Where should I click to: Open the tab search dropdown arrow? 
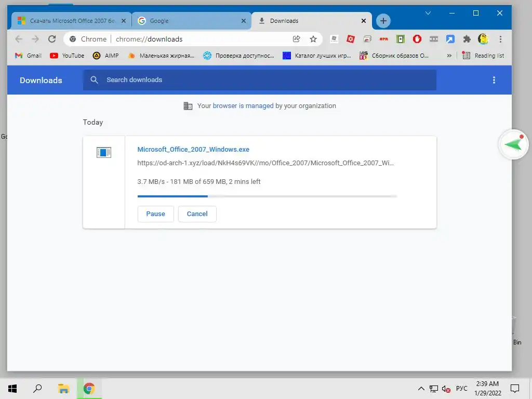coord(428,13)
